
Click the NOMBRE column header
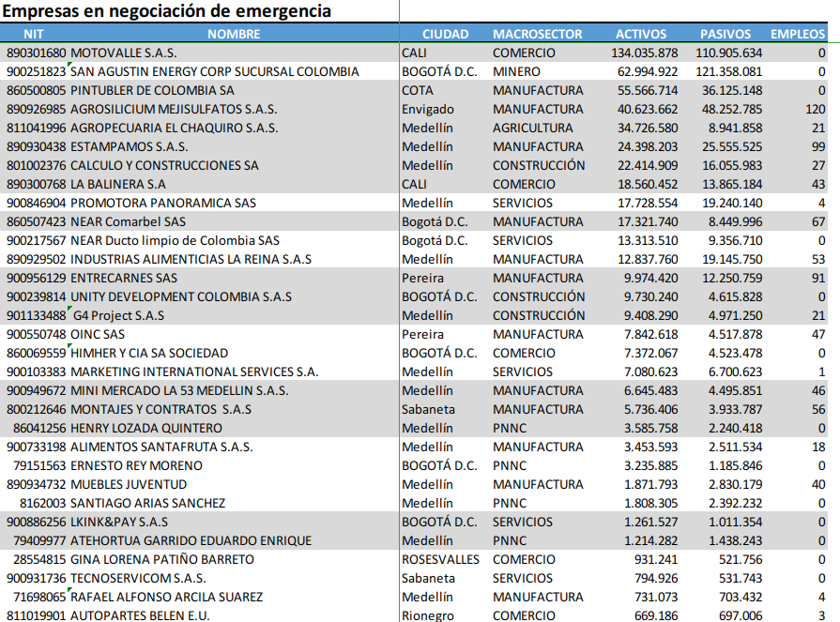pyautogui.click(x=234, y=35)
